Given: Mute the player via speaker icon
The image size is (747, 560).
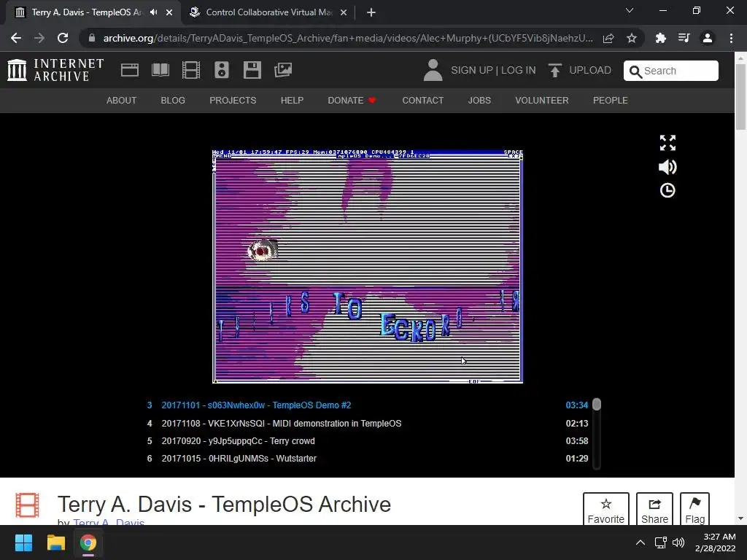Looking at the screenshot, I should pos(667,167).
